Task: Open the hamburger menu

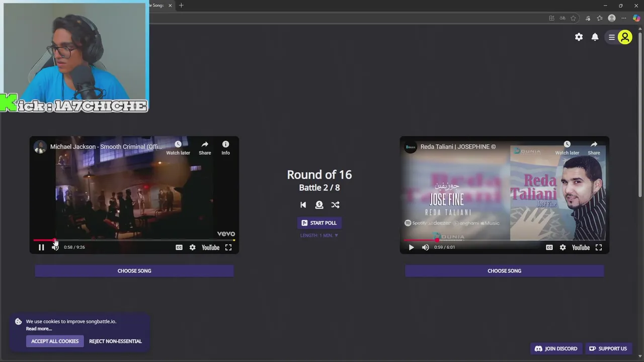Action: click(x=612, y=37)
